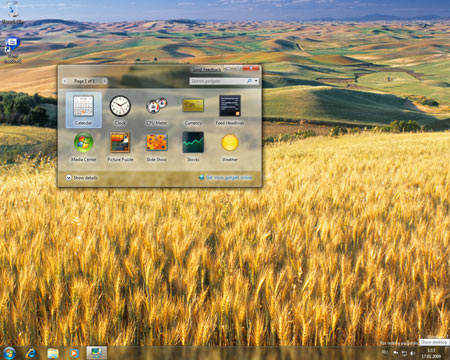Select the Calendar gadget

click(x=84, y=110)
